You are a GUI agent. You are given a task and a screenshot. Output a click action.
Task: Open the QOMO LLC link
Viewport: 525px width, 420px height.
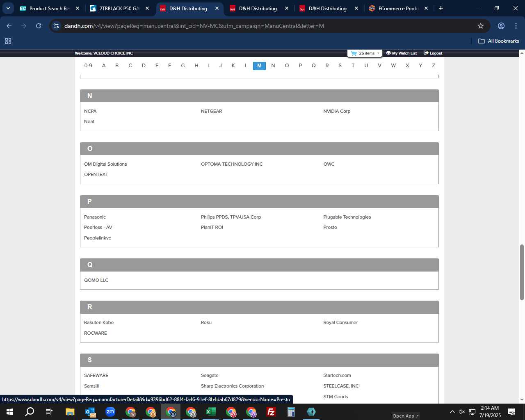point(96,280)
